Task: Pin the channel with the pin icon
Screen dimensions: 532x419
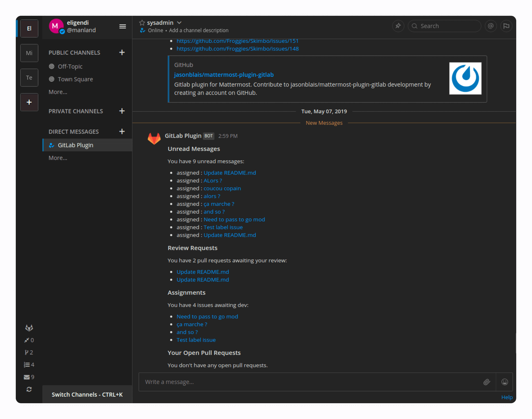Action: [398, 26]
